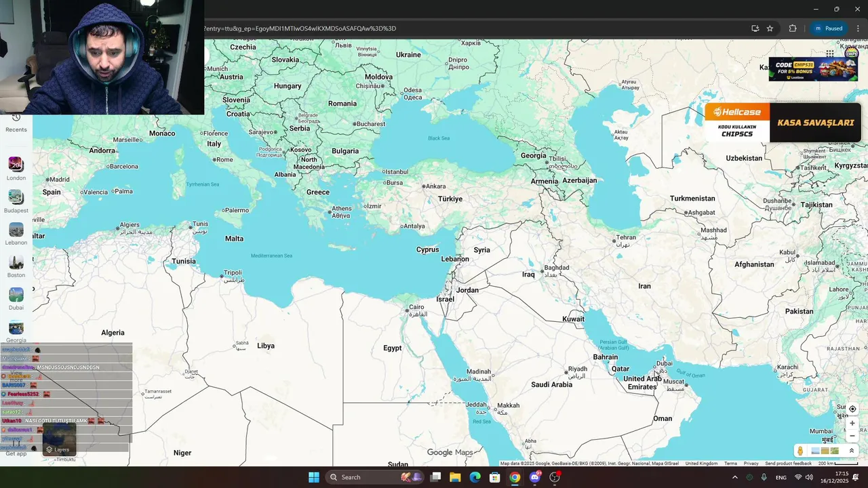Install app icon in address bar
This screenshot has height=488, width=868.
[x=755, y=28]
